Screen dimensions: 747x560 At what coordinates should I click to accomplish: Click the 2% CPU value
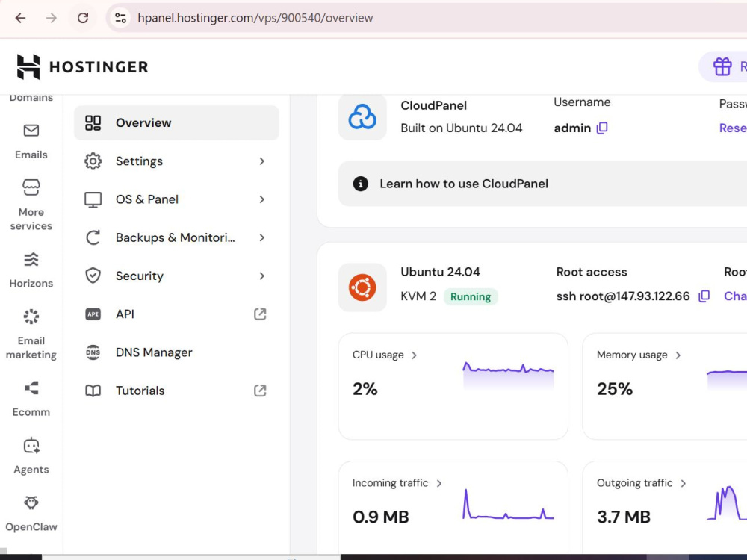365,389
